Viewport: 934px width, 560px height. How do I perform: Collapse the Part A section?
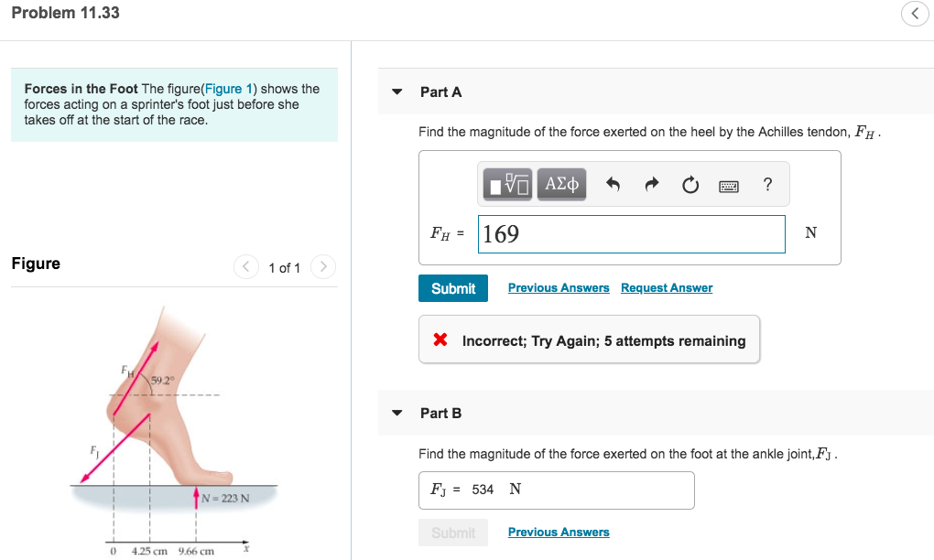396,92
